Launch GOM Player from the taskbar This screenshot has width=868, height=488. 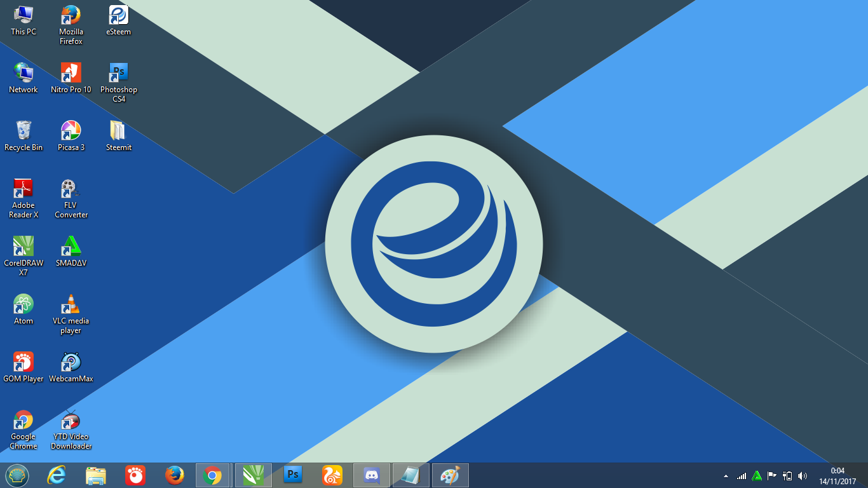(135, 475)
